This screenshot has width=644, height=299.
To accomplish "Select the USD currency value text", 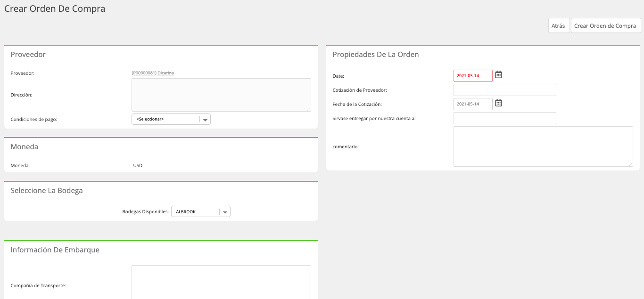I will point(138,166).
